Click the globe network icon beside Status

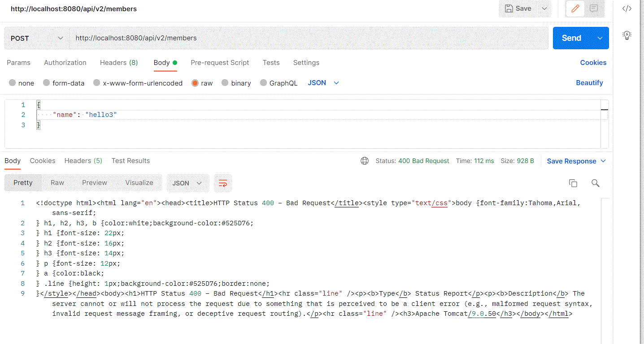click(365, 161)
